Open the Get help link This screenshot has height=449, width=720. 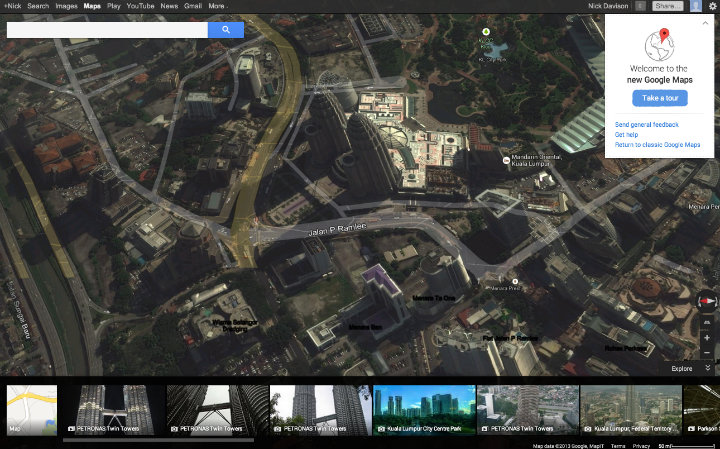pos(626,135)
